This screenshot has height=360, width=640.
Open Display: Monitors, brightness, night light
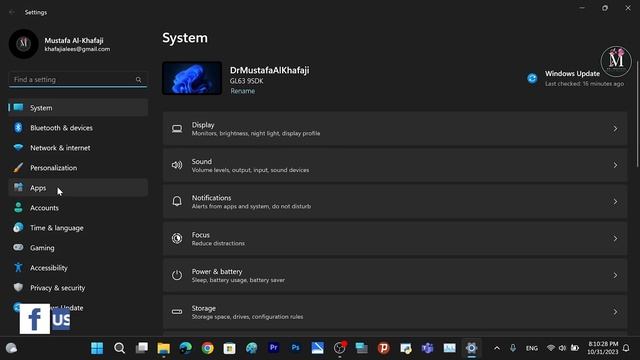pos(395,129)
